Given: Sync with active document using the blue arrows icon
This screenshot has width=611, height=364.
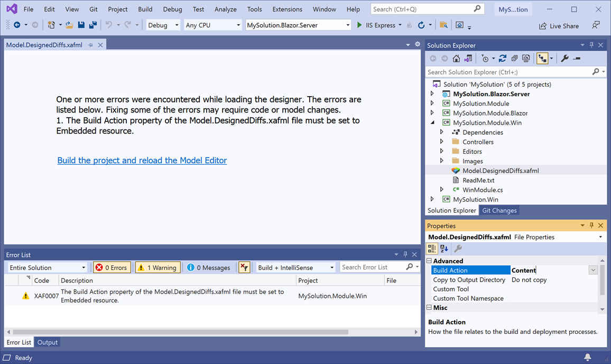Looking at the screenshot, I should [503, 59].
